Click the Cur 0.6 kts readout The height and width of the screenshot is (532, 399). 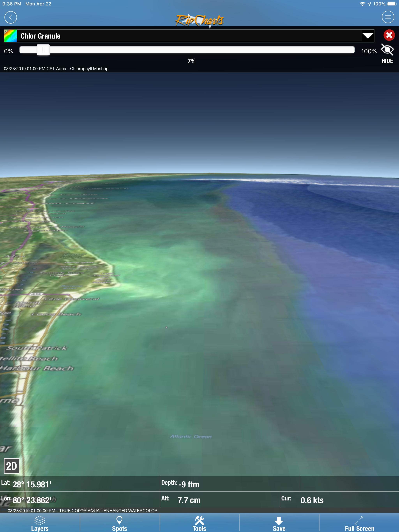click(x=303, y=500)
